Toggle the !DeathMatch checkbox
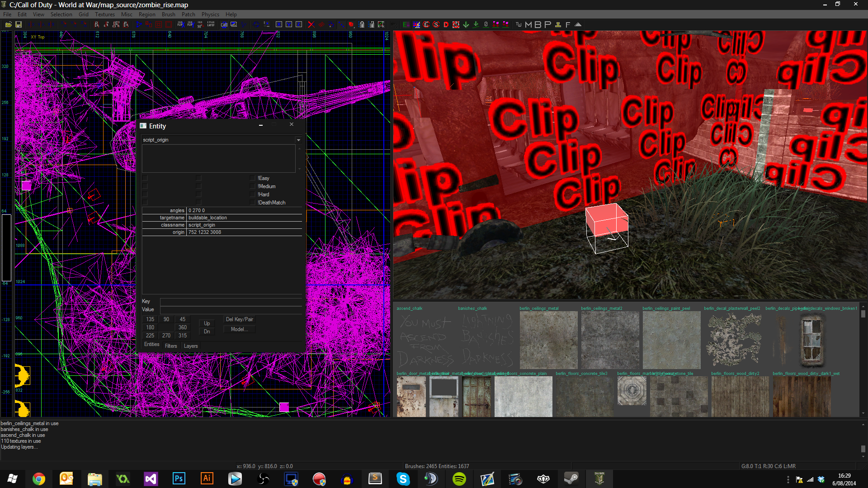Image resolution: width=868 pixels, height=488 pixels. [x=253, y=203]
